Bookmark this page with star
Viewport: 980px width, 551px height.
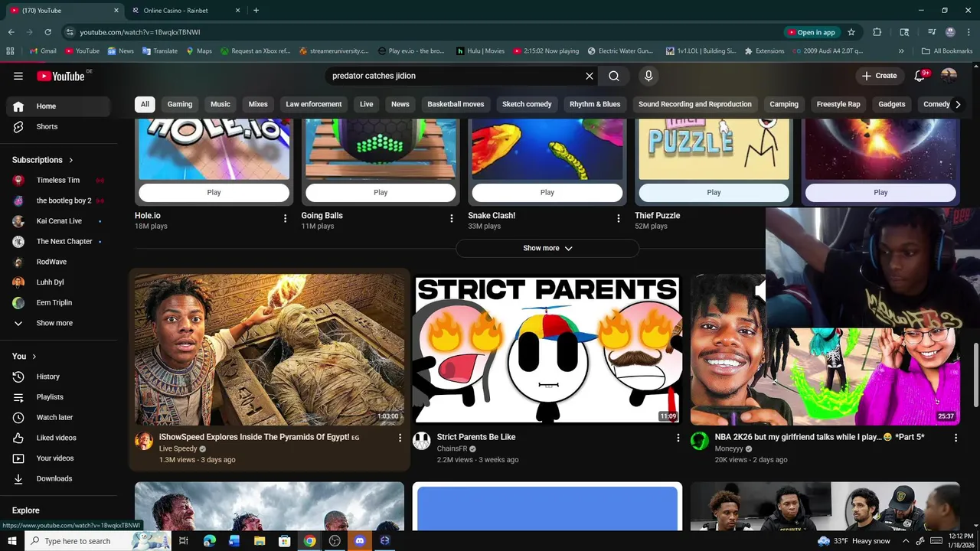pos(851,32)
